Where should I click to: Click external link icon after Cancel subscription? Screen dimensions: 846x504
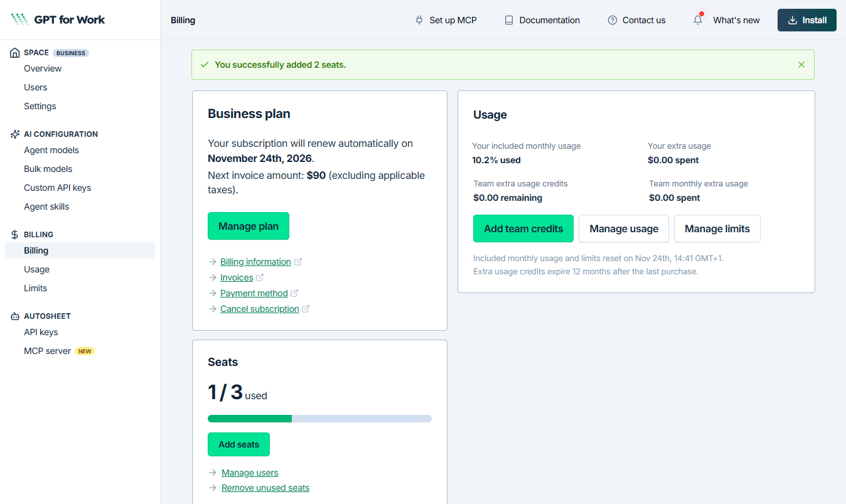(306, 309)
